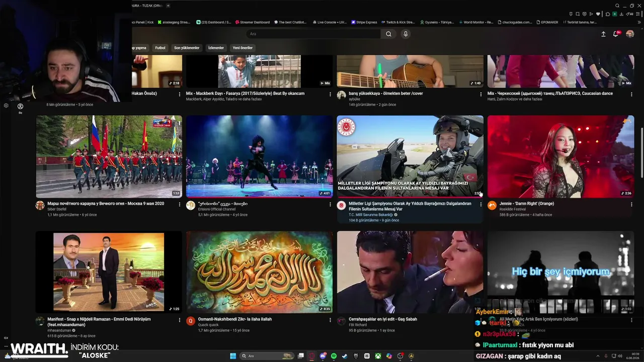
Task: Open Roskilde Festival channel avatar
Action: point(492,205)
